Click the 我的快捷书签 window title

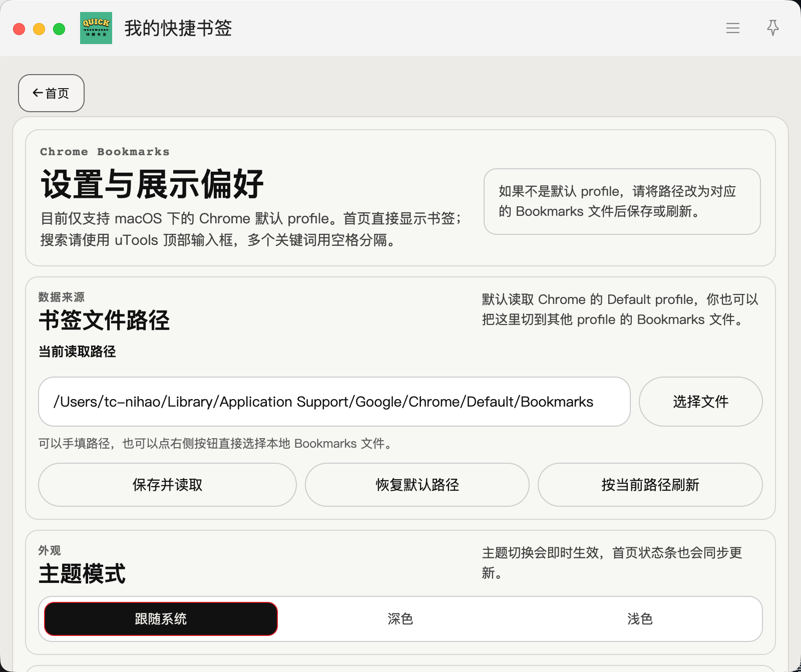(x=178, y=28)
